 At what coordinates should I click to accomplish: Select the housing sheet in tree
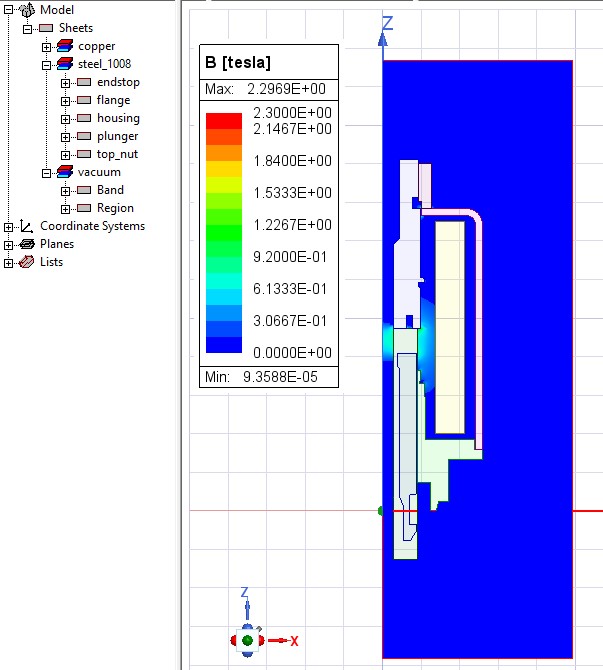[118, 118]
